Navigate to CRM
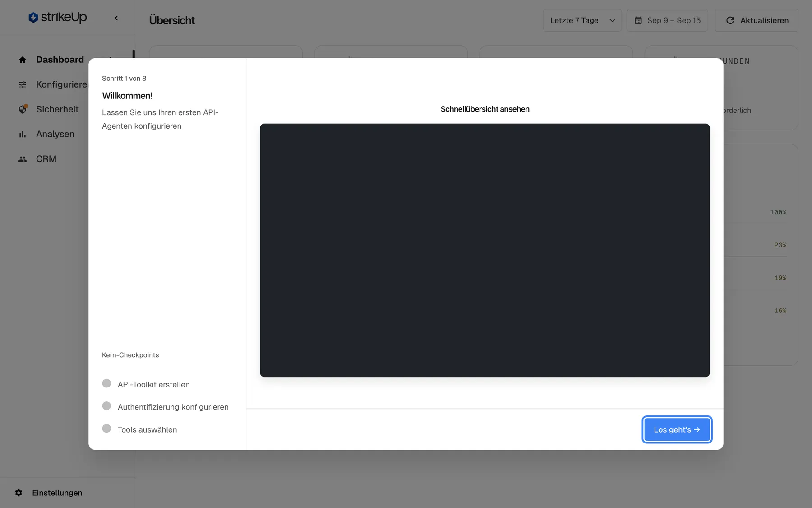The width and height of the screenshot is (812, 508). pyautogui.click(x=46, y=159)
